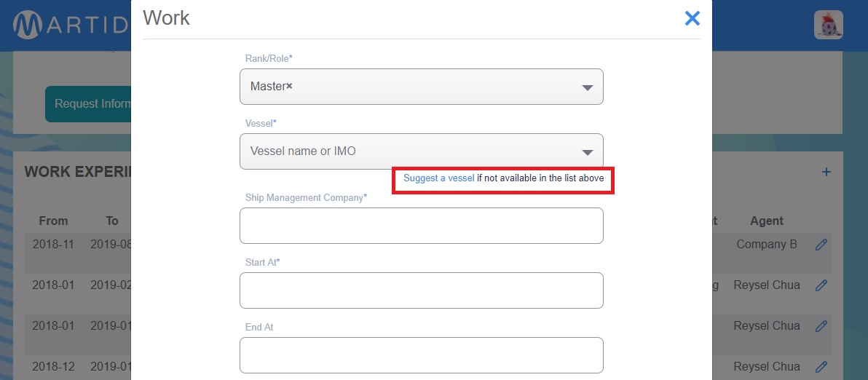
Task: Click the Suggest a vessel link
Action: click(x=438, y=178)
